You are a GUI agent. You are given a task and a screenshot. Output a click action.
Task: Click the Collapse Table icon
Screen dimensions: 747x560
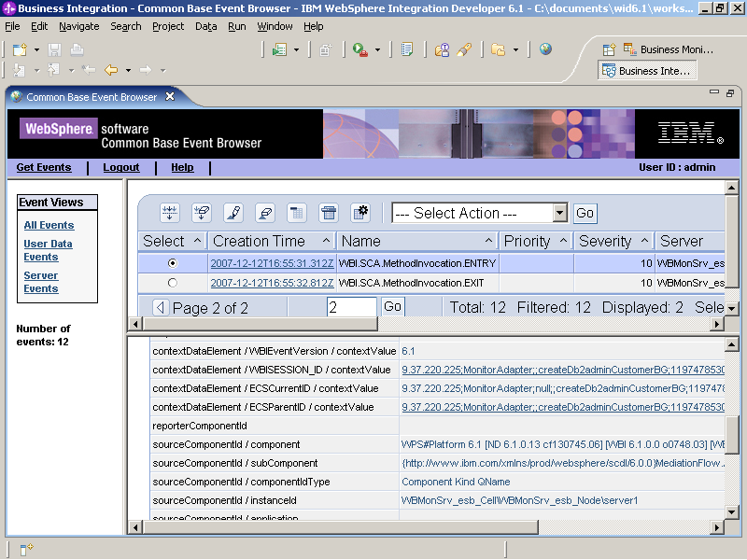coord(297,213)
